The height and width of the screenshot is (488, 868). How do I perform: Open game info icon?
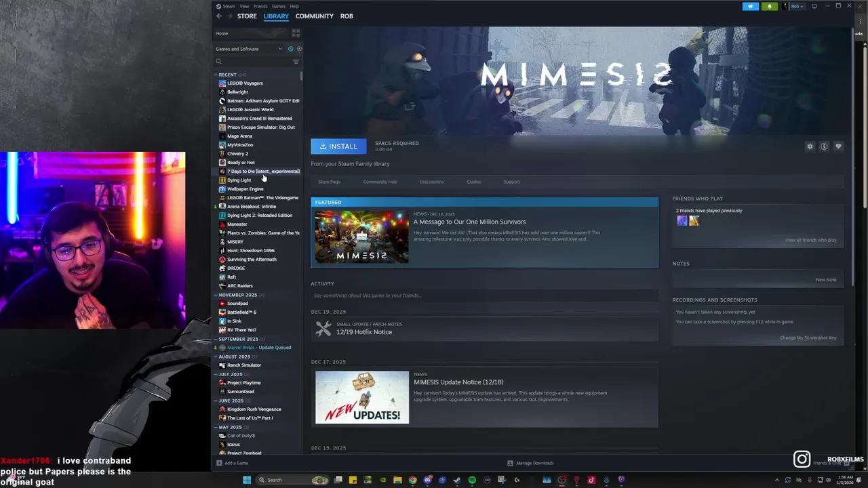pos(824,146)
